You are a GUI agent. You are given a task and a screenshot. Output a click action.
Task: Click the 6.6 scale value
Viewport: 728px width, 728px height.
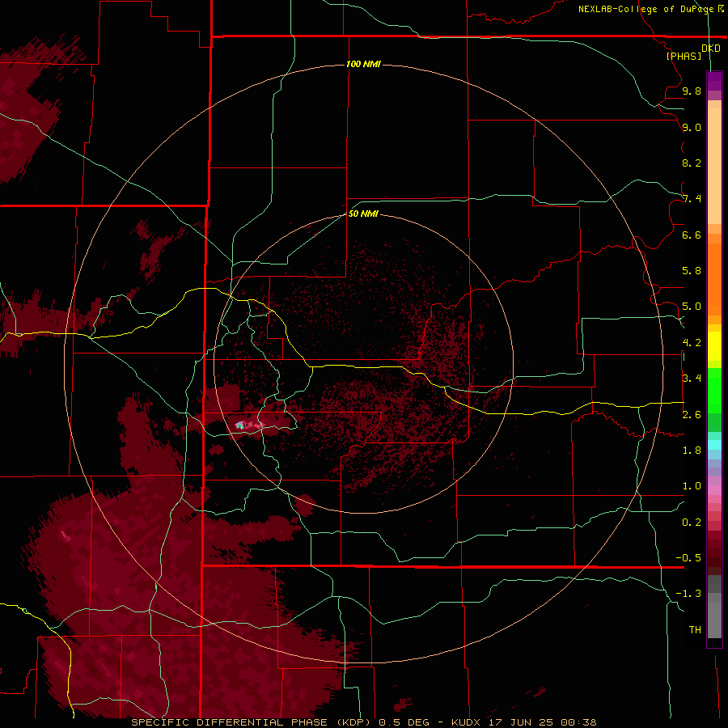[692, 235]
